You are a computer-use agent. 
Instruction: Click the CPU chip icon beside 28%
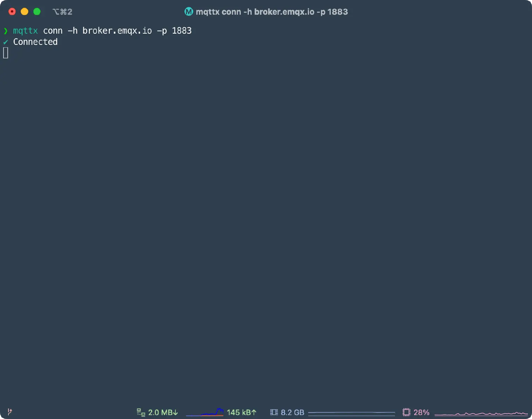coord(406,412)
